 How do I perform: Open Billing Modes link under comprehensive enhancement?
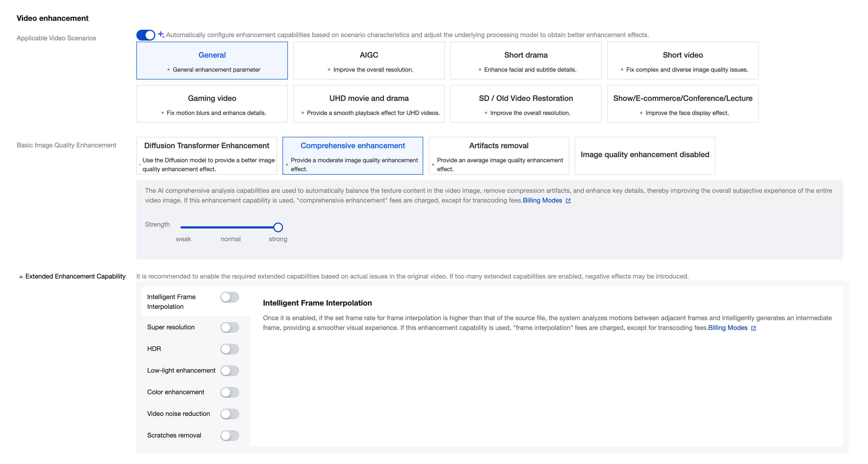click(x=542, y=200)
